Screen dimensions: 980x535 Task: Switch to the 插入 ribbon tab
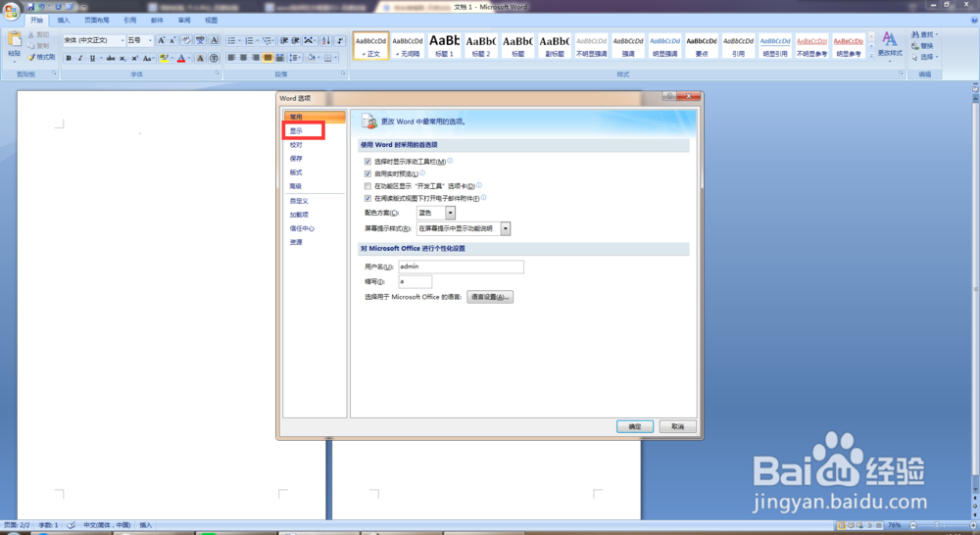point(64,20)
